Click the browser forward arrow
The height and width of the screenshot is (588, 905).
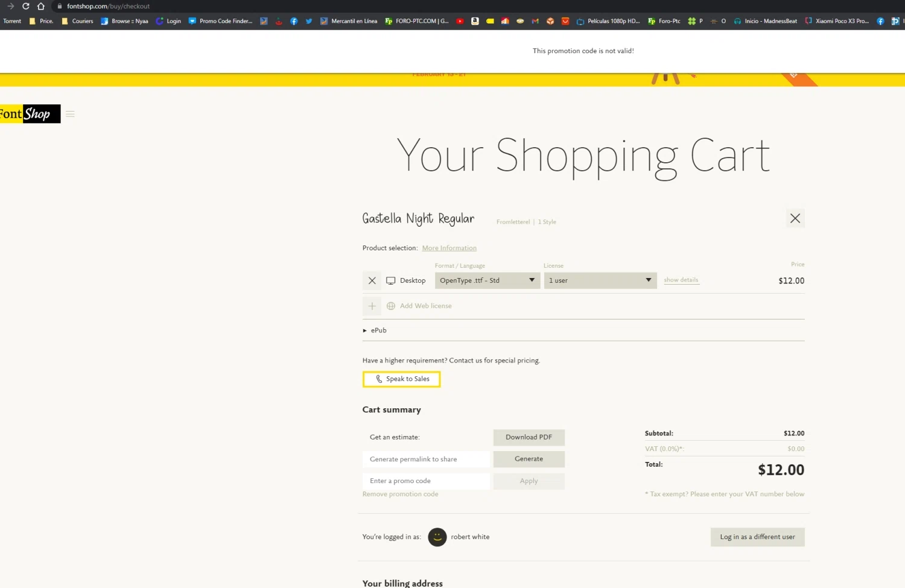[x=11, y=6]
